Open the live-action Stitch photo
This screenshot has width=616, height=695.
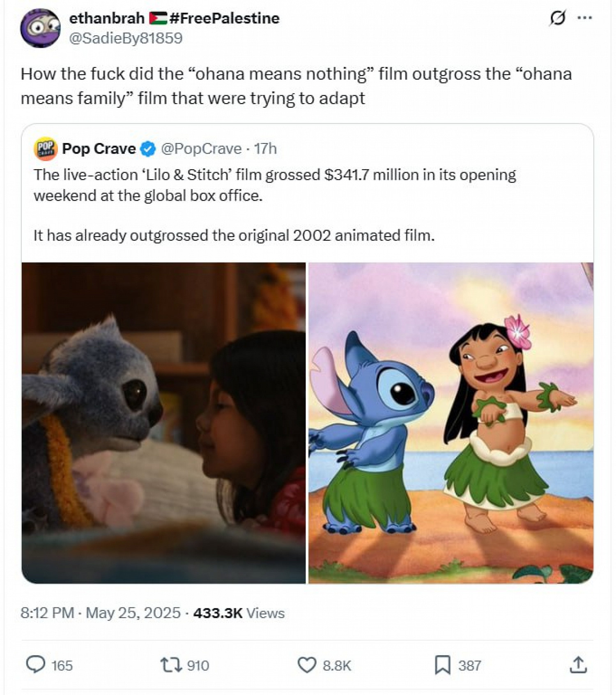coord(163,423)
